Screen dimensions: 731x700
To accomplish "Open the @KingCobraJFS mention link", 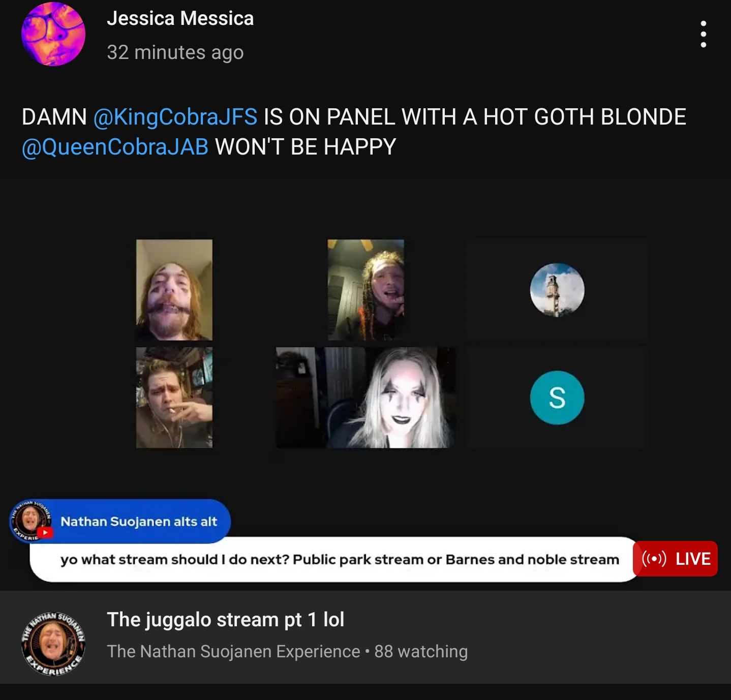I will (x=175, y=117).
